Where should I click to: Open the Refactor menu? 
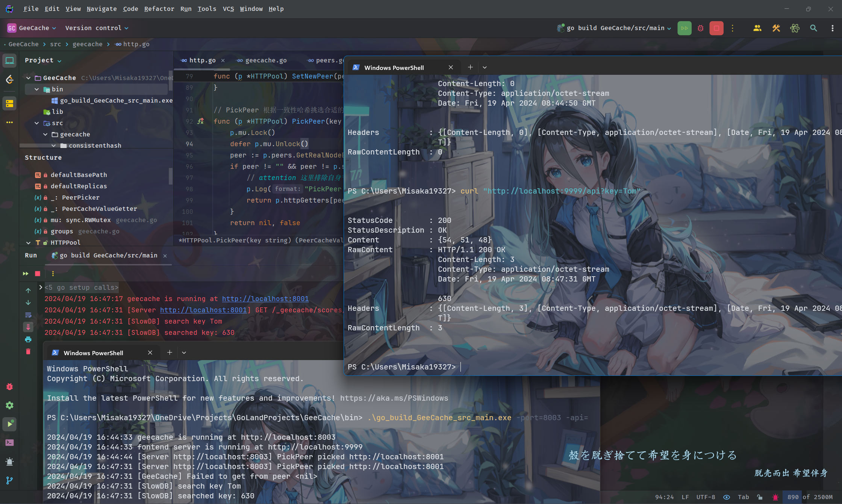click(x=159, y=9)
